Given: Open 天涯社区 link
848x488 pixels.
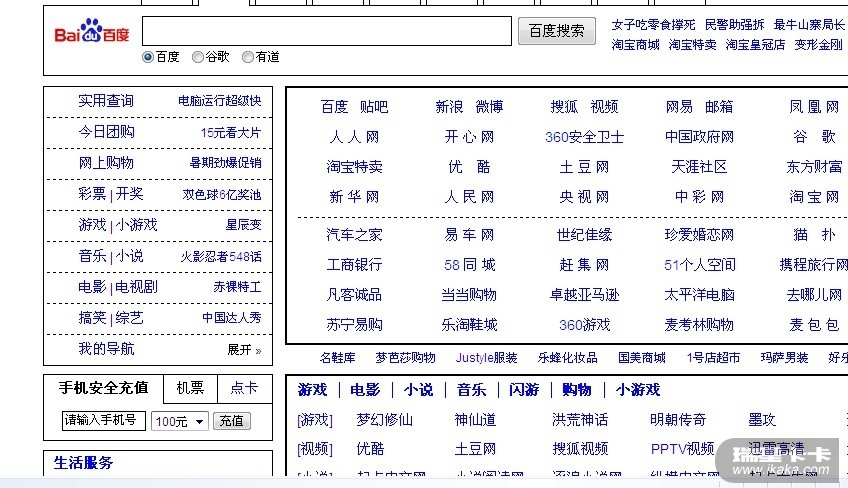Looking at the screenshot, I should pos(699,167).
